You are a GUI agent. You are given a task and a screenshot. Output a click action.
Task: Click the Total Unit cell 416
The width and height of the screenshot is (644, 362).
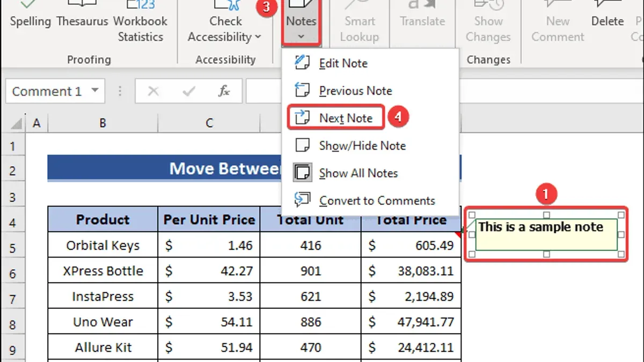(x=311, y=245)
